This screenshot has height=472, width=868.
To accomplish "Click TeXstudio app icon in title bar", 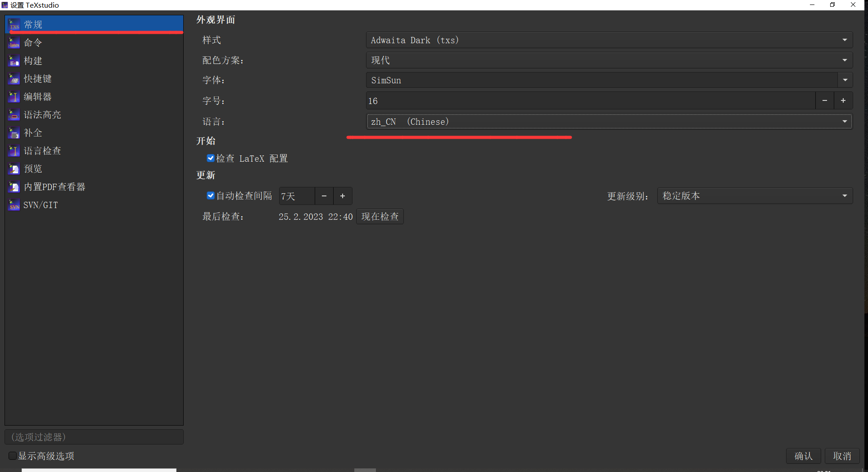I will pyautogui.click(x=5, y=5).
